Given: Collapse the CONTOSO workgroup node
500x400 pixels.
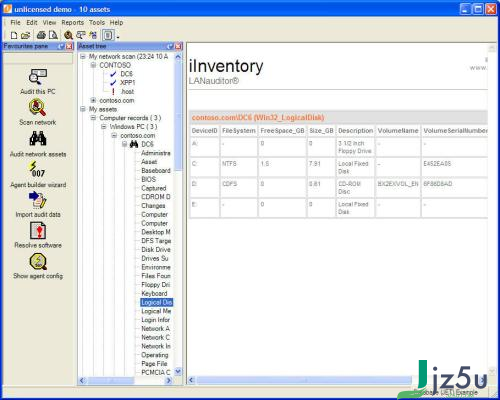Looking at the screenshot, I should (93, 65).
